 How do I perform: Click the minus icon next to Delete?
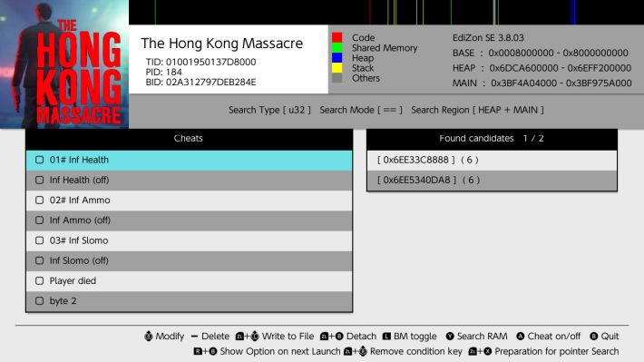[195, 336]
